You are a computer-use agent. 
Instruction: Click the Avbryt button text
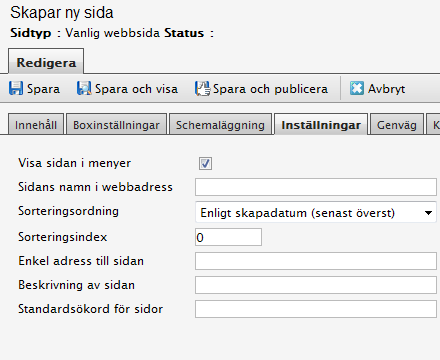tap(387, 89)
